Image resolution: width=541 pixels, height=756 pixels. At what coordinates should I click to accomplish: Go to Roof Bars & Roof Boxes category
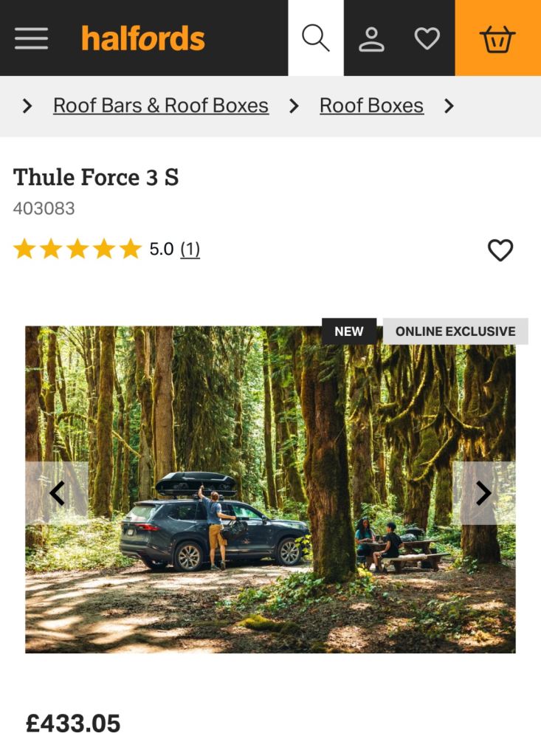pos(161,106)
